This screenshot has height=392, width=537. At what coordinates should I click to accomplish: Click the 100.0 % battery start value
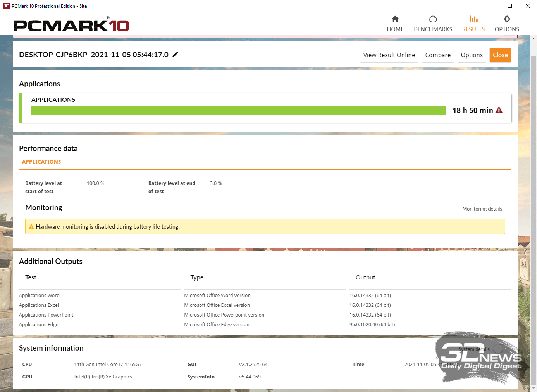tap(96, 183)
